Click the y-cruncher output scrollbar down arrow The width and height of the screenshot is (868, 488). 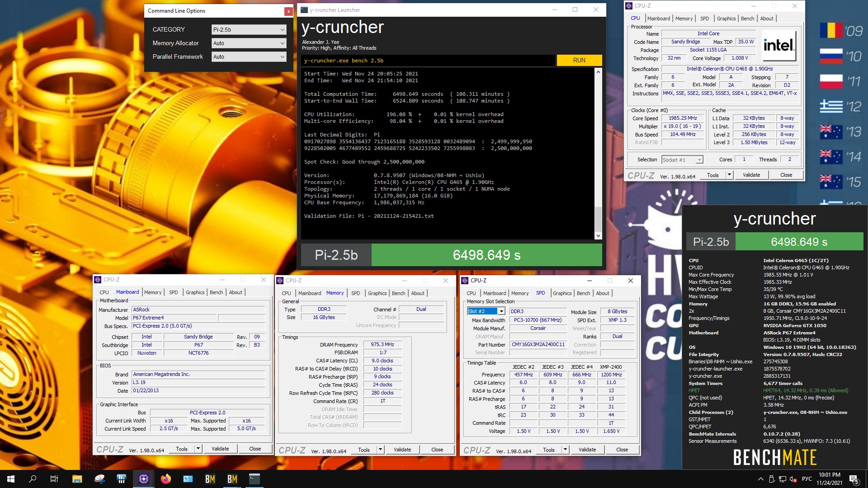598,235
